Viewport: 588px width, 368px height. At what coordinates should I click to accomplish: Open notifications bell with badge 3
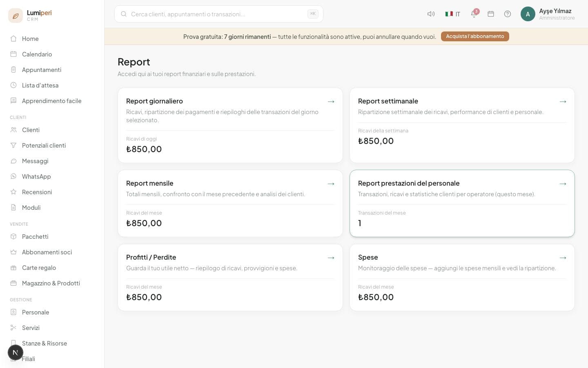point(474,13)
